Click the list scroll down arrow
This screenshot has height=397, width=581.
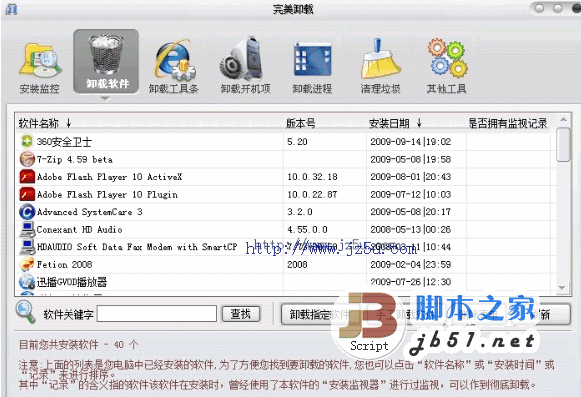click(x=562, y=287)
